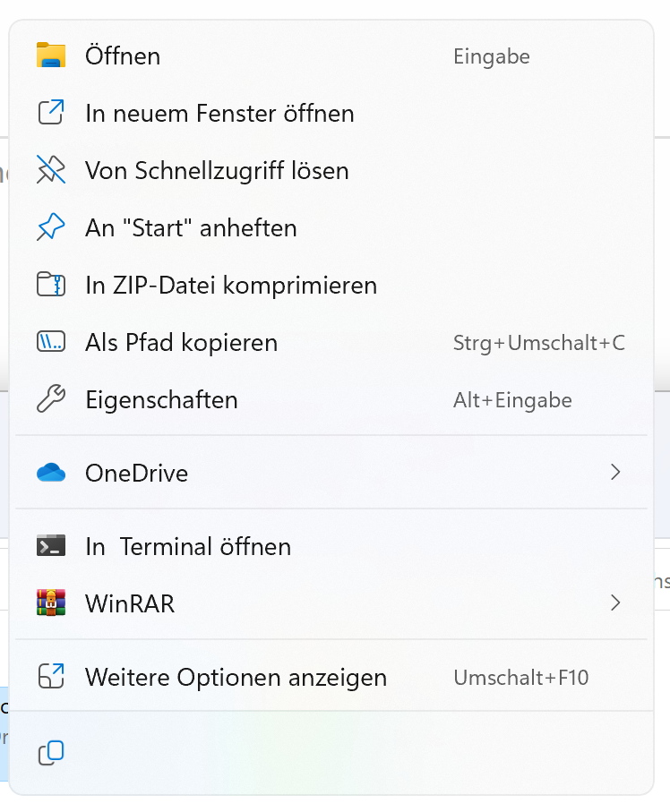Click the WinRAR books icon
This screenshot has height=812, width=670.
click(x=51, y=603)
